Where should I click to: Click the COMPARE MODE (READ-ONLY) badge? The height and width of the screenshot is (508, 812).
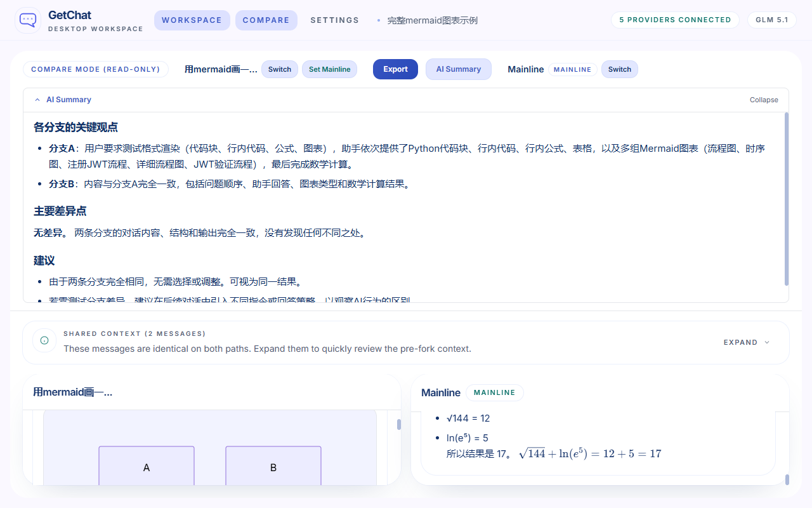[96, 69]
